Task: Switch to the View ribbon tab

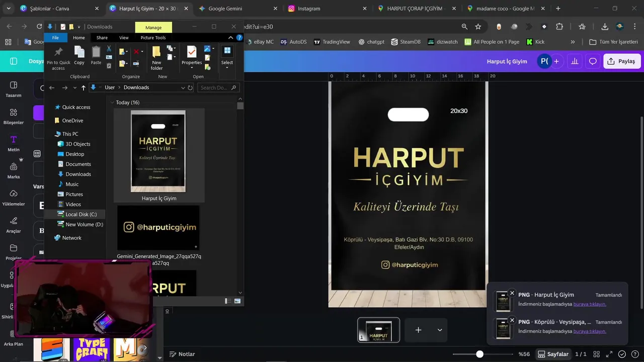Action: (x=124, y=38)
